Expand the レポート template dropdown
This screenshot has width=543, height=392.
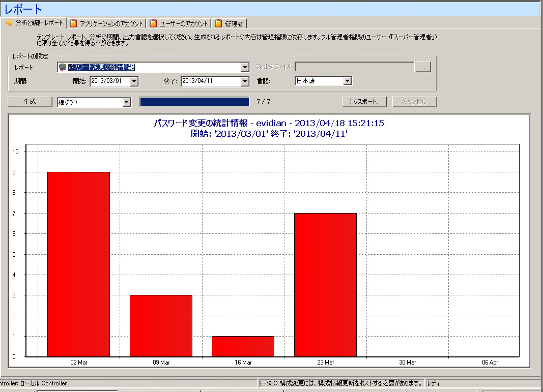[245, 67]
